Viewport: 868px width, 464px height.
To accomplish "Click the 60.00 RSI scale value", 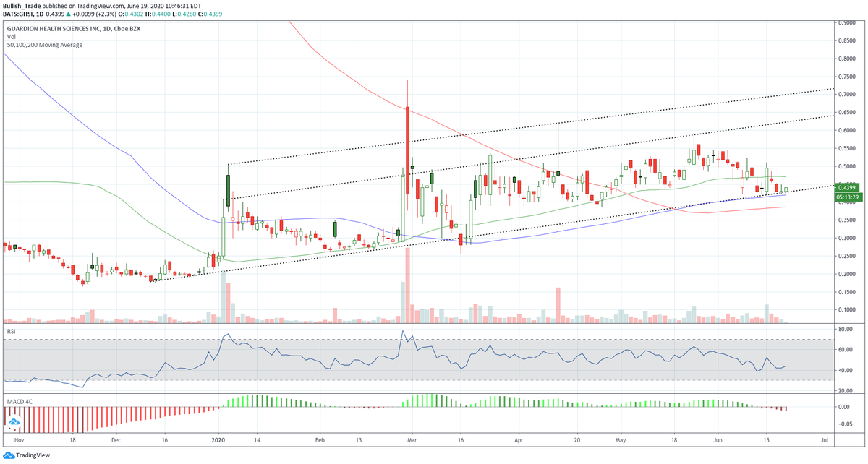I will 845,350.
